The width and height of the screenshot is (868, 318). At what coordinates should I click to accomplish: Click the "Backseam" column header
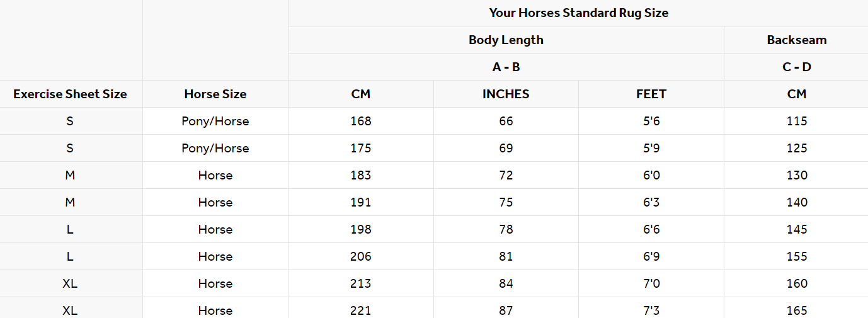pyautogui.click(x=796, y=40)
